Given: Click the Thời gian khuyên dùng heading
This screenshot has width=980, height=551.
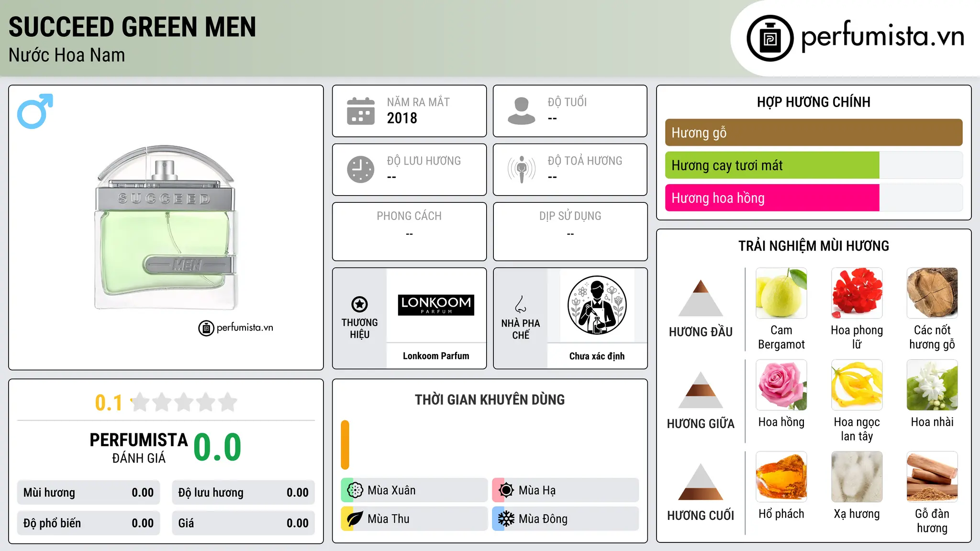Looking at the screenshot, I should coord(490,399).
